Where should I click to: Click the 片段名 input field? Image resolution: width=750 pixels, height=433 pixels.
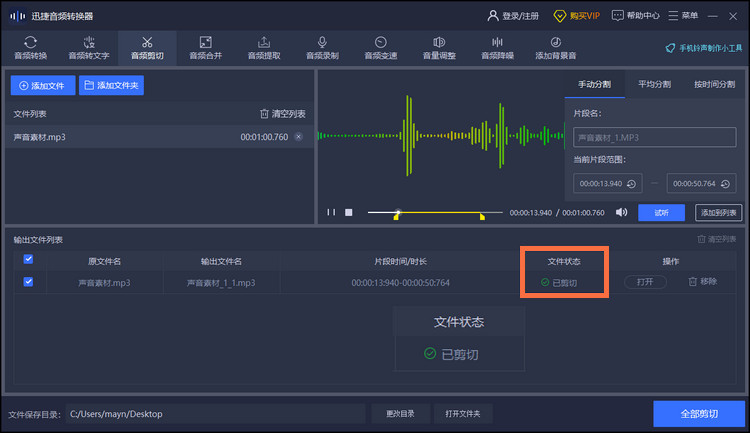(x=654, y=137)
